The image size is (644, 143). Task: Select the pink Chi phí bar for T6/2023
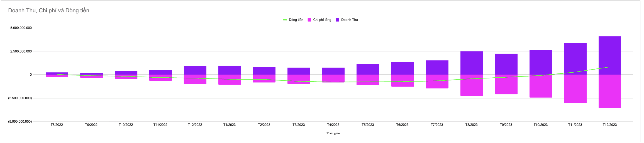pos(402,81)
